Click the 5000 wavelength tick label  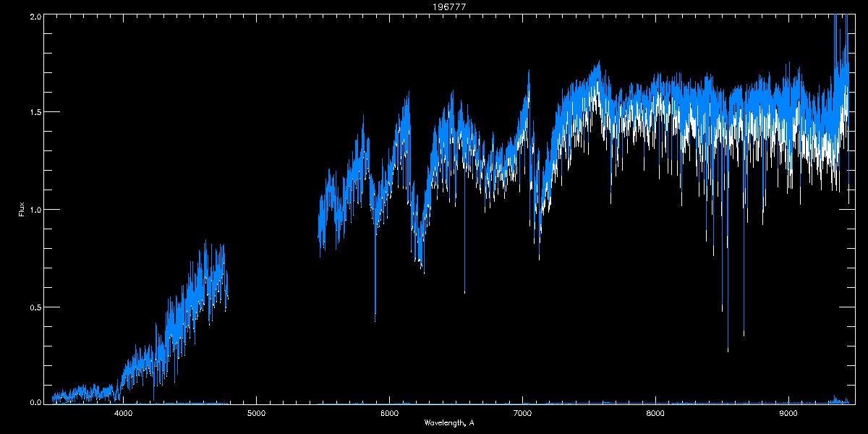(256, 413)
